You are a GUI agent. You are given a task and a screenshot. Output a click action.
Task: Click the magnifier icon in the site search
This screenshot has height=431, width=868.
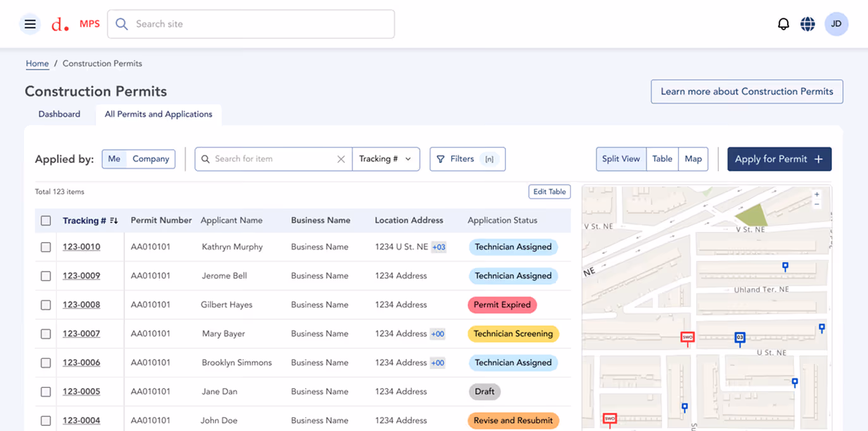coord(121,23)
